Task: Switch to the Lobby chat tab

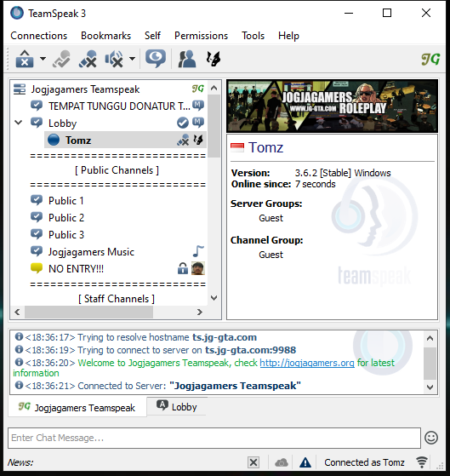Action: coord(176,406)
